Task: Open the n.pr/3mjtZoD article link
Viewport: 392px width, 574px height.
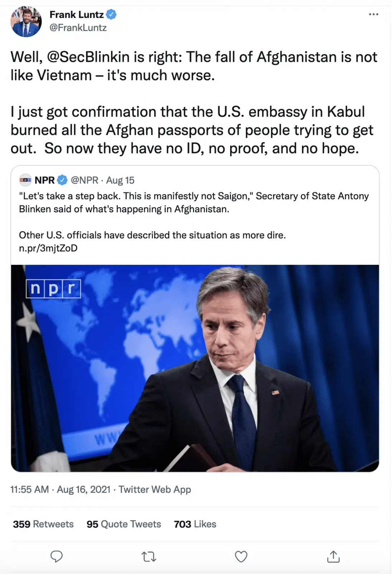Action: [48, 248]
